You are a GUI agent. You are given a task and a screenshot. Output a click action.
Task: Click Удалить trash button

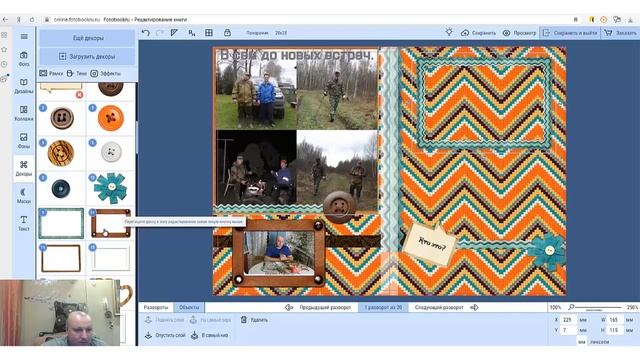(x=254, y=320)
